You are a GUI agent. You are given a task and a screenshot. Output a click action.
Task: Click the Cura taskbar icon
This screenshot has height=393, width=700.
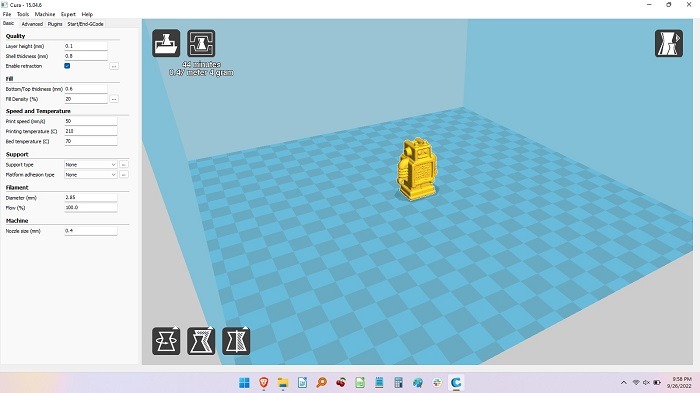tap(456, 383)
